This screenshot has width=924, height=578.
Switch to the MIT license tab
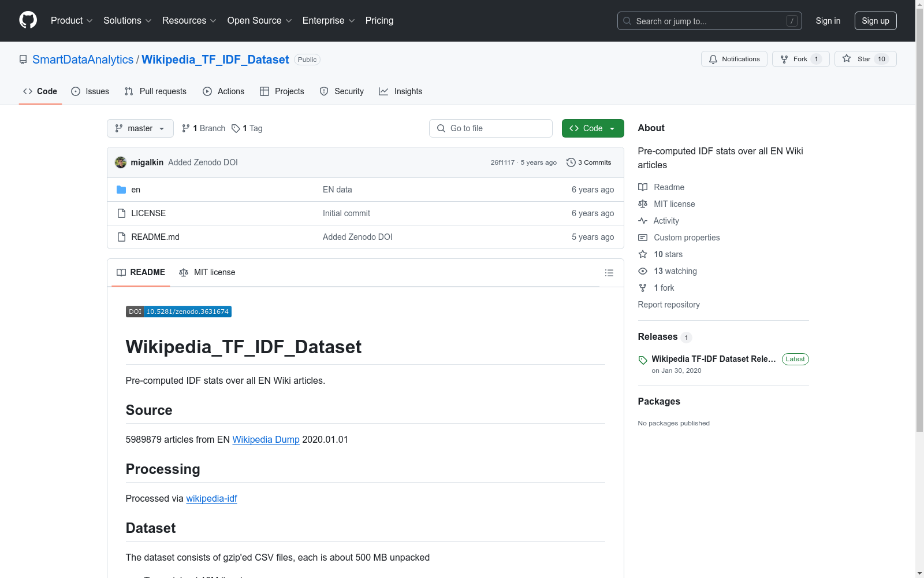[207, 272]
